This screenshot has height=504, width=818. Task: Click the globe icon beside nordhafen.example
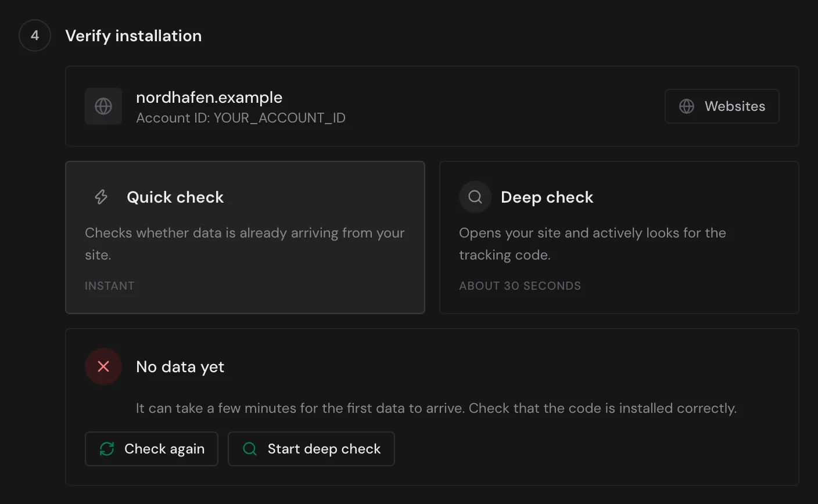pyautogui.click(x=103, y=106)
